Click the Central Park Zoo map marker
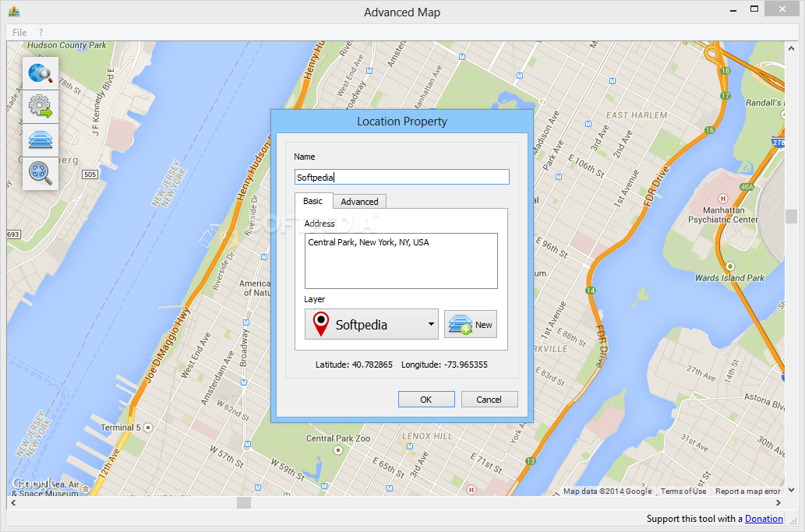 [337, 450]
